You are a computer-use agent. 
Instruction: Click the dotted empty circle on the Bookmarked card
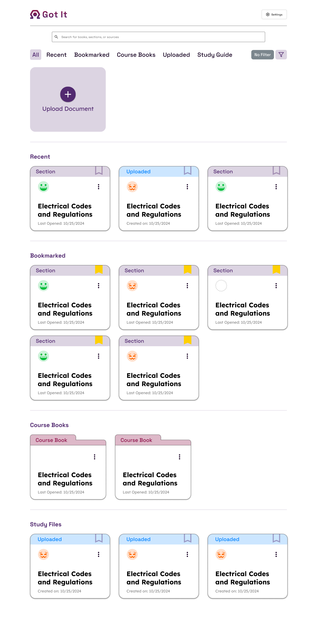[x=221, y=285]
